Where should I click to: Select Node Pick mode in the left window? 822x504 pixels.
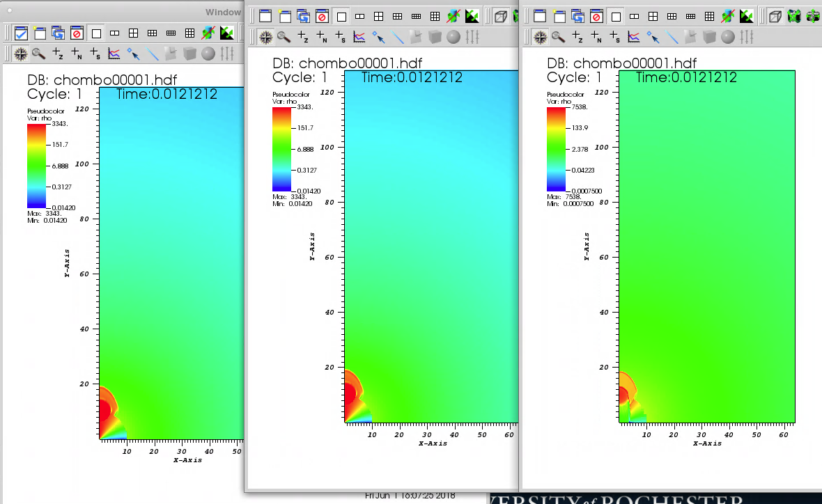click(77, 54)
